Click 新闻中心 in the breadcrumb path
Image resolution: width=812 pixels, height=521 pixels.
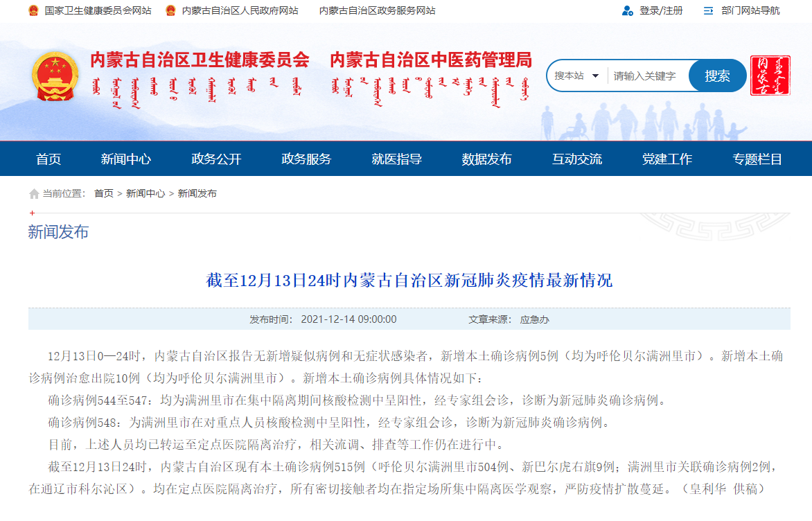tap(145, 194)
